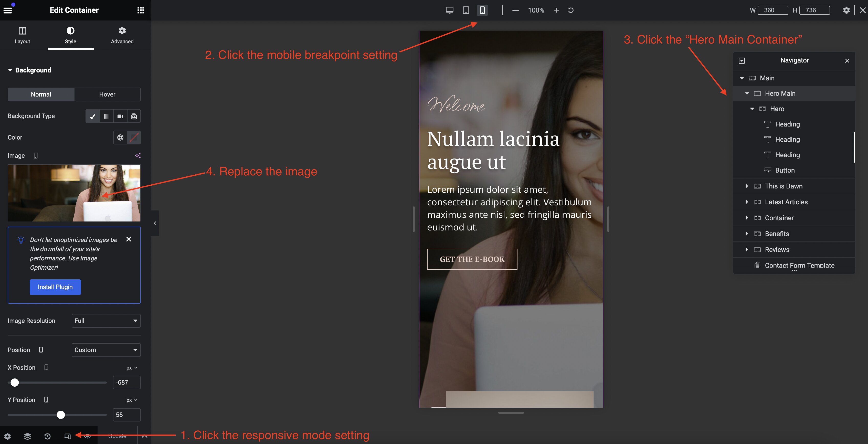
Task: Switch to the Layout tab
Action: point(22,35)
